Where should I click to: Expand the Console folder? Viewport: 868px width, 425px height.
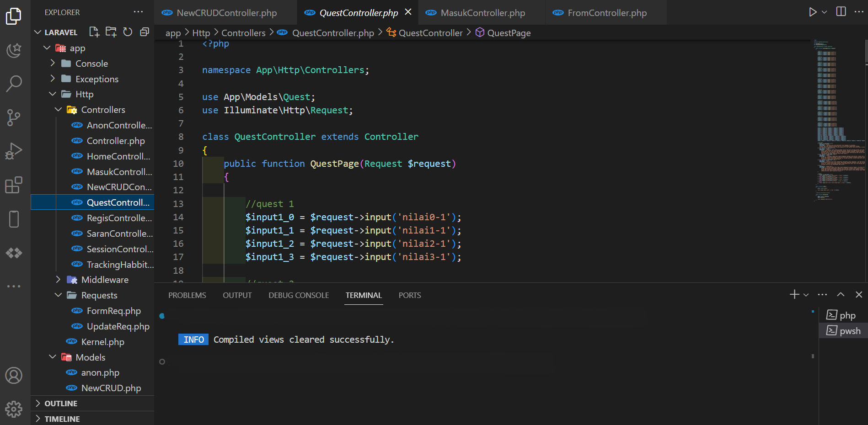pos(92,64)
